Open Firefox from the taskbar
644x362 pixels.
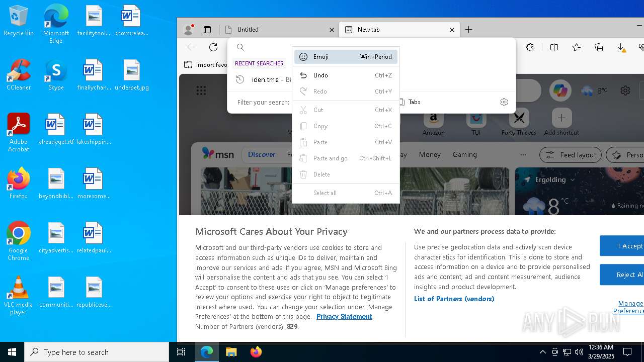coord(256,352)
